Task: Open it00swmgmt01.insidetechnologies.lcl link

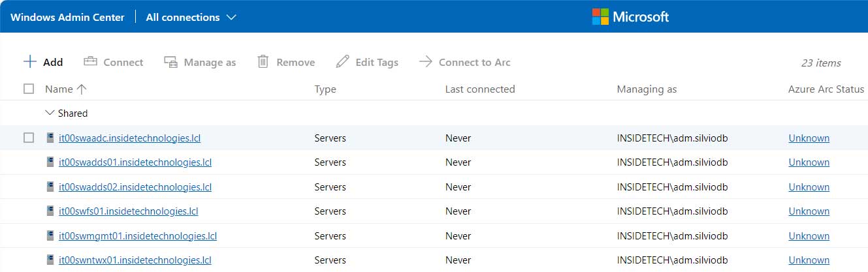Action: point(138,235)
